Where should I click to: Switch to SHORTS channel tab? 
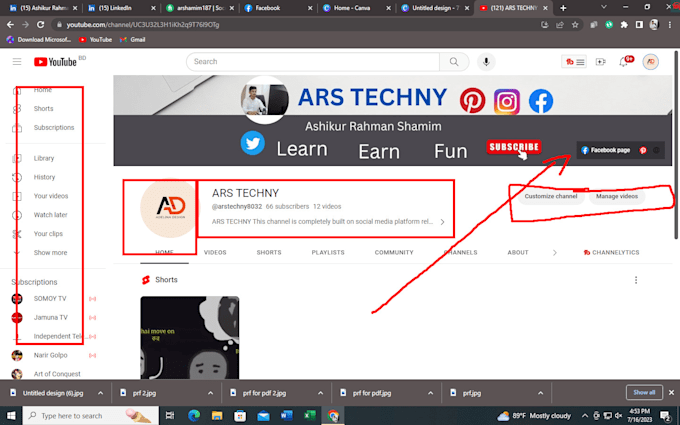[269, 252]
